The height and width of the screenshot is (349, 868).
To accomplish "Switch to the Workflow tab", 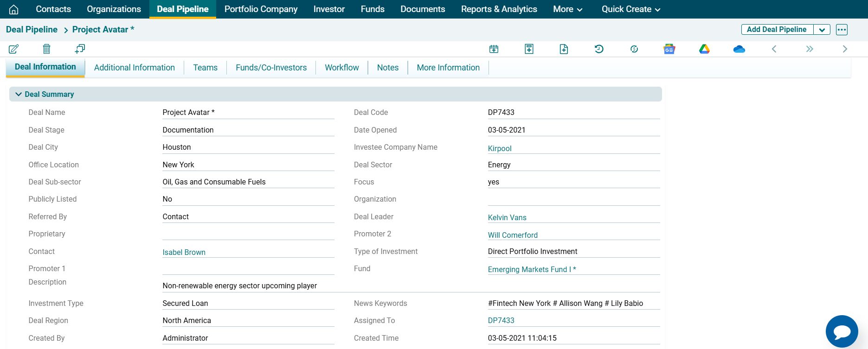I will [341, 68].
